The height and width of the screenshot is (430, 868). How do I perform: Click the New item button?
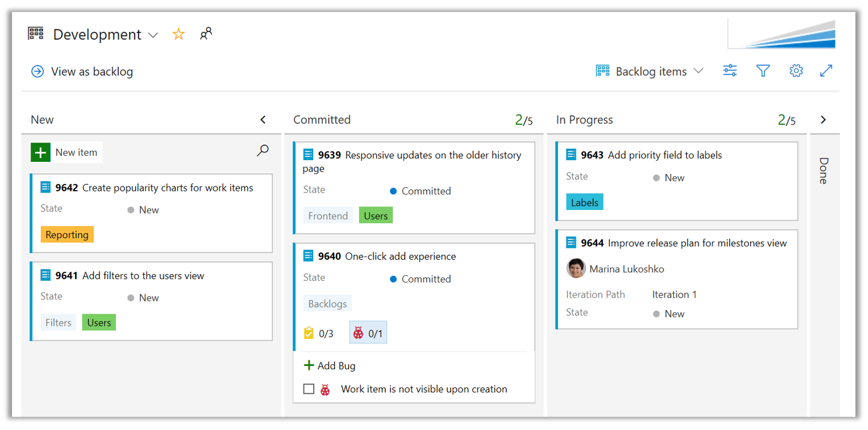(67, 152)
